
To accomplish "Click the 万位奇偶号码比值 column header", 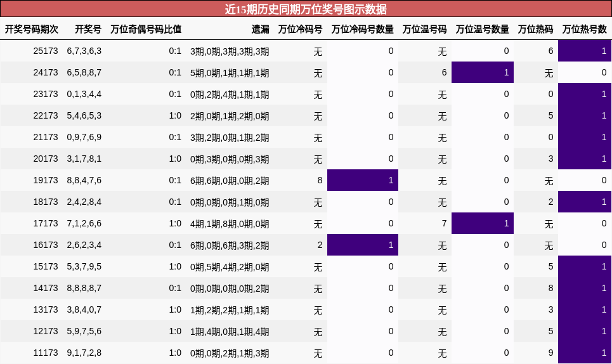I will tap(146, 29).
